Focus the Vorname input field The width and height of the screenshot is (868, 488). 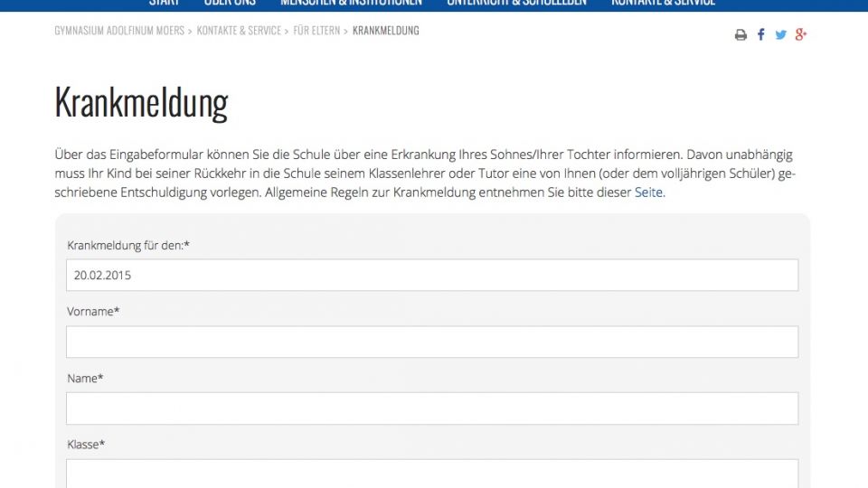[432, 342]
